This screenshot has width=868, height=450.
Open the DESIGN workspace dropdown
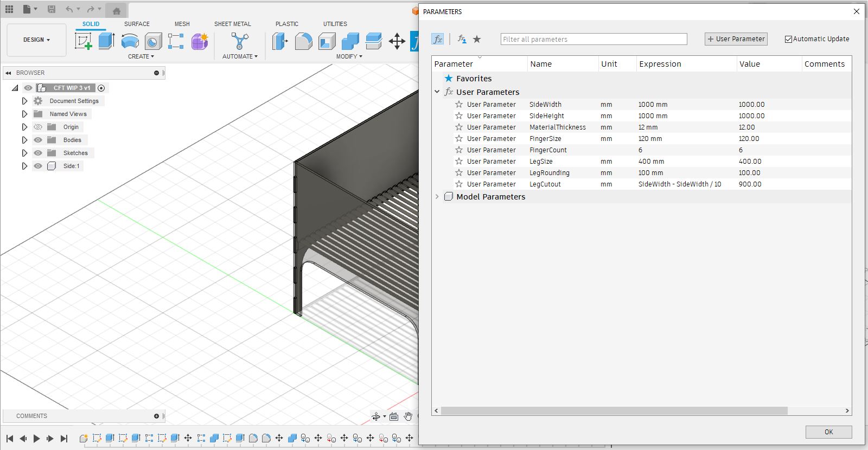pos(37,40)
